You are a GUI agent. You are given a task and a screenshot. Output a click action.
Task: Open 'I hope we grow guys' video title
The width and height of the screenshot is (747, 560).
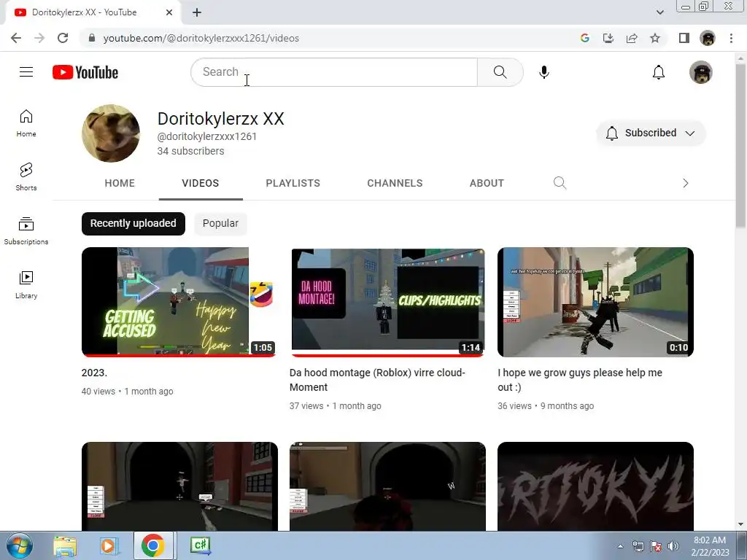pyautogui.click(x=580, y=379)
